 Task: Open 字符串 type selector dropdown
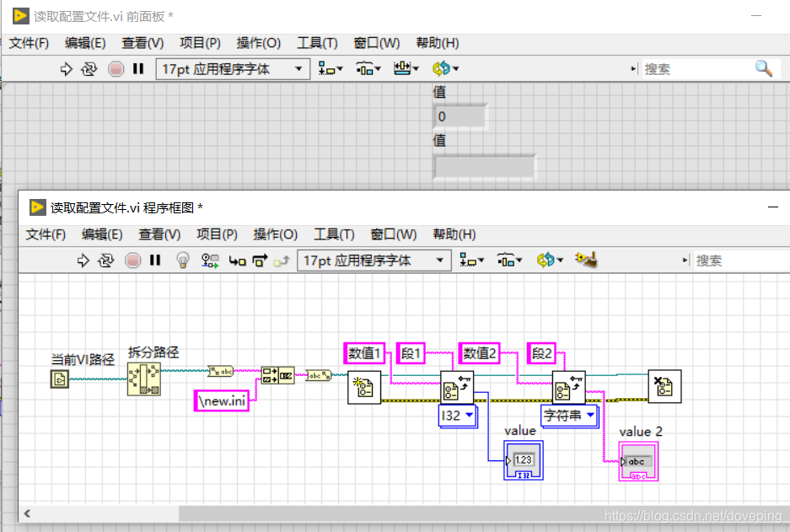click(x=569, y=416)
